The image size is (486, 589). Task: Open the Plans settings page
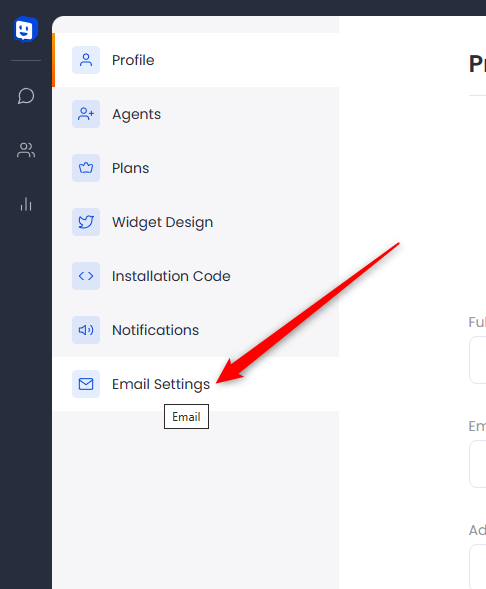tap(196, 168)
